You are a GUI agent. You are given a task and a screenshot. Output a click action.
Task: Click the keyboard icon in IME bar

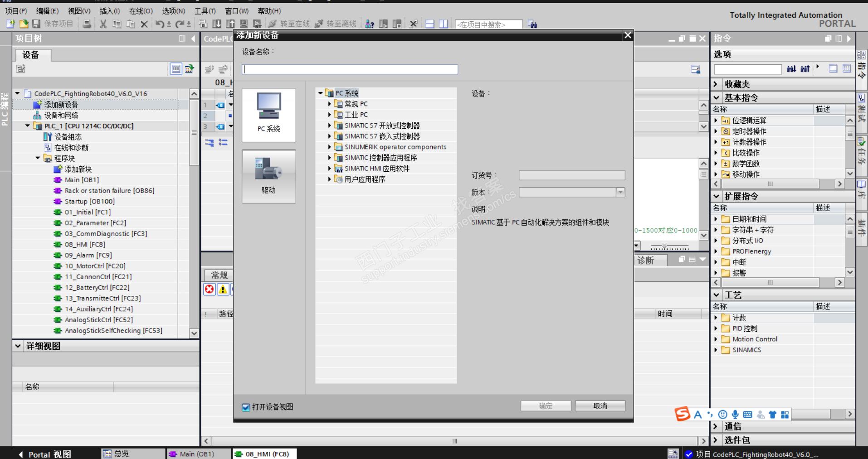748,415
